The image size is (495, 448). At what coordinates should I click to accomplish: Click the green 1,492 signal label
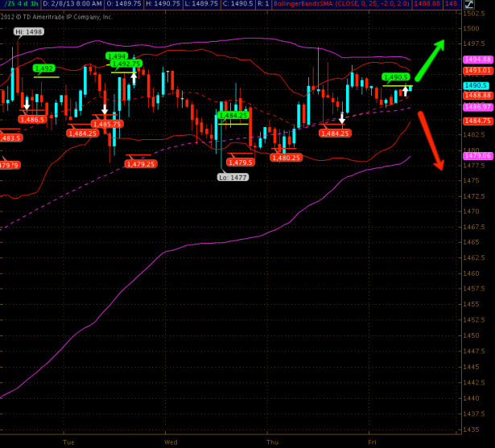tap(43, 68)
